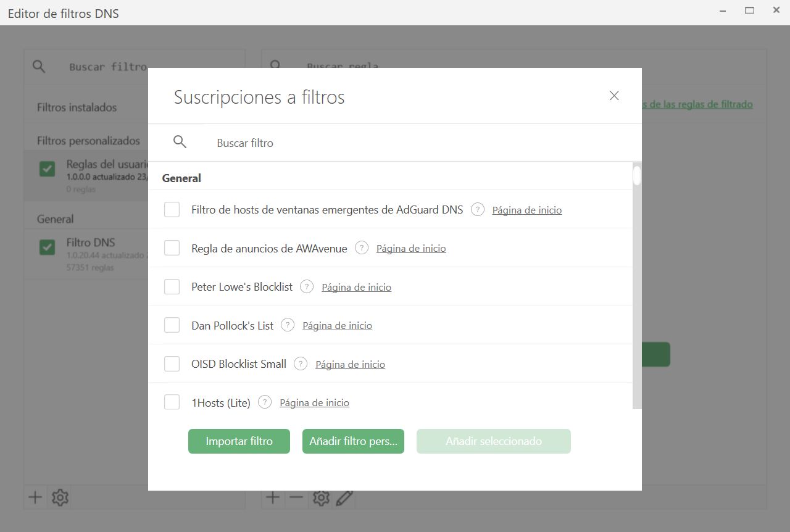Open Peter Lowe's Blocklist Página de inicio
Screen dimensions: 790x532
coord(357,287)
